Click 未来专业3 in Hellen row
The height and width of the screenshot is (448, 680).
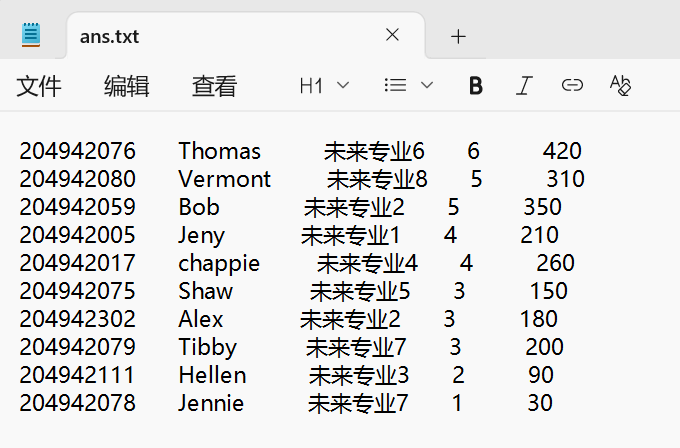coord(359,375)
